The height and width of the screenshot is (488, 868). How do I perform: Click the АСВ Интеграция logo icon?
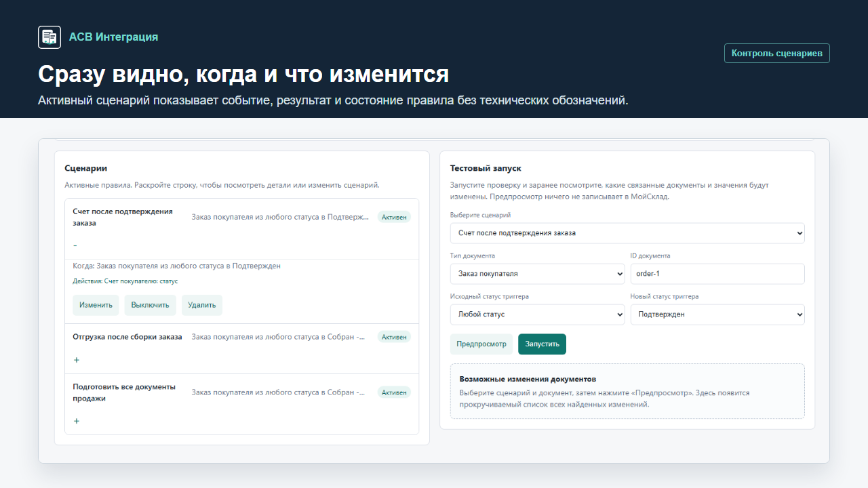[x=50, y=37]
